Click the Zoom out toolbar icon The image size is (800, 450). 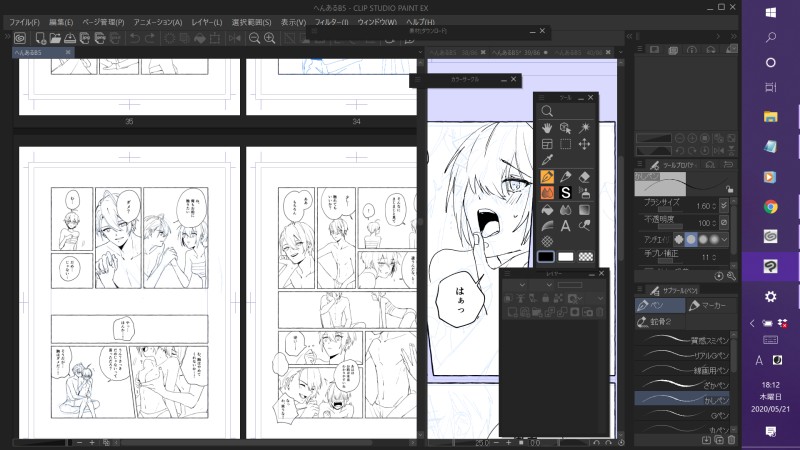coord(254,38)
